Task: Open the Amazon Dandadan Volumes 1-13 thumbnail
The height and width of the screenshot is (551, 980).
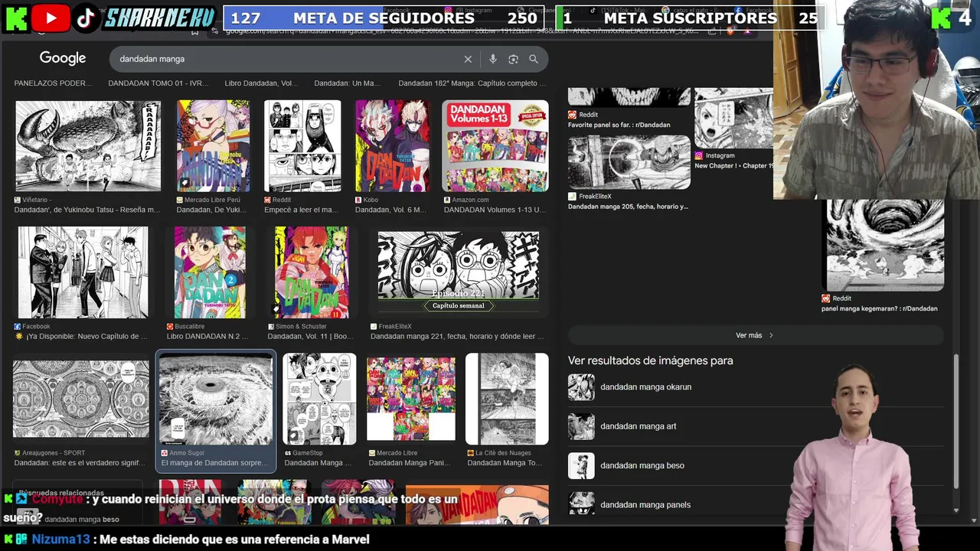Action: point(495,145)
